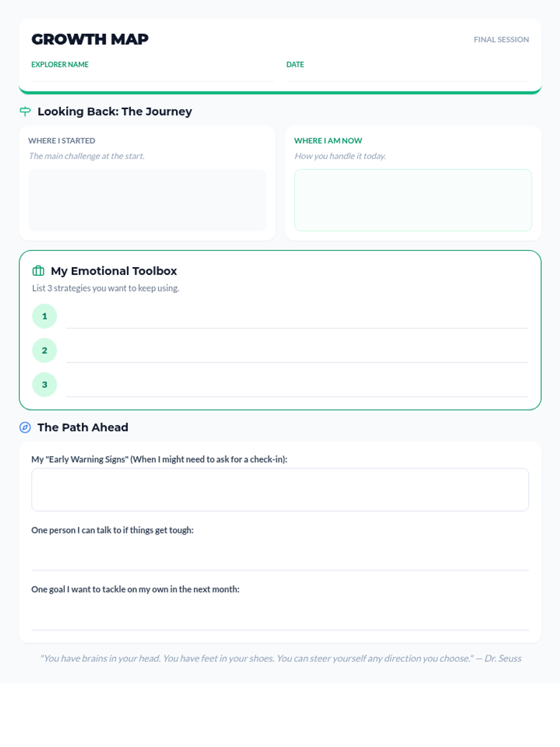Click the signpost icon beside Looking Back
This screenshot has height=747, width=560.
25,111
